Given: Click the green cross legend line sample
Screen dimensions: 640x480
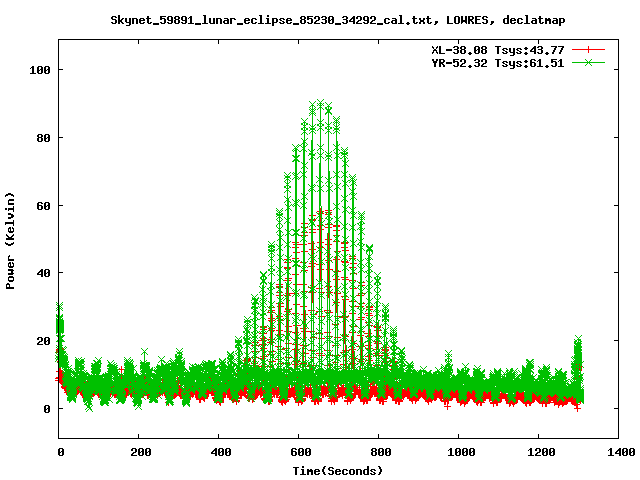Looking at the screenshot, I should click(x=588, y=62).
